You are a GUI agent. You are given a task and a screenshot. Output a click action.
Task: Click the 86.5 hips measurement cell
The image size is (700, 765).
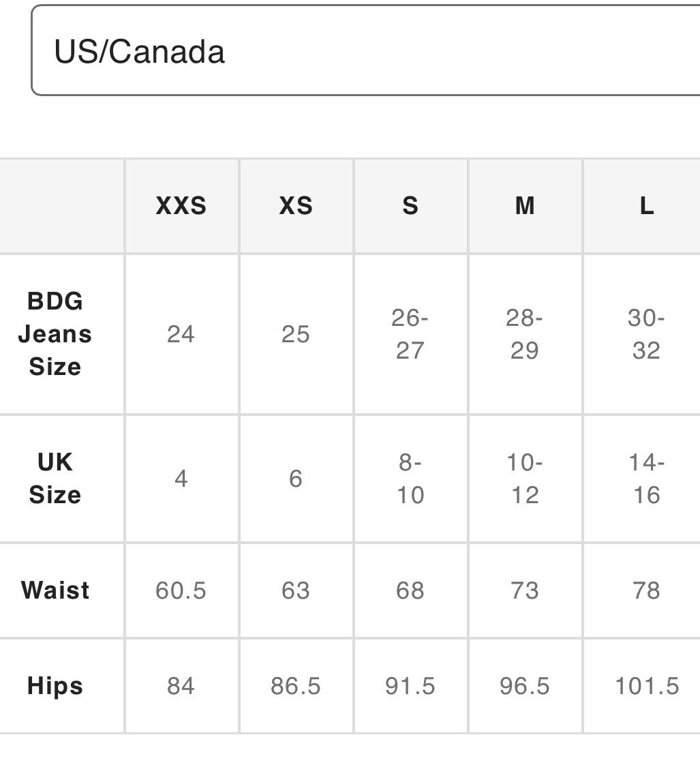pos(296,686)
